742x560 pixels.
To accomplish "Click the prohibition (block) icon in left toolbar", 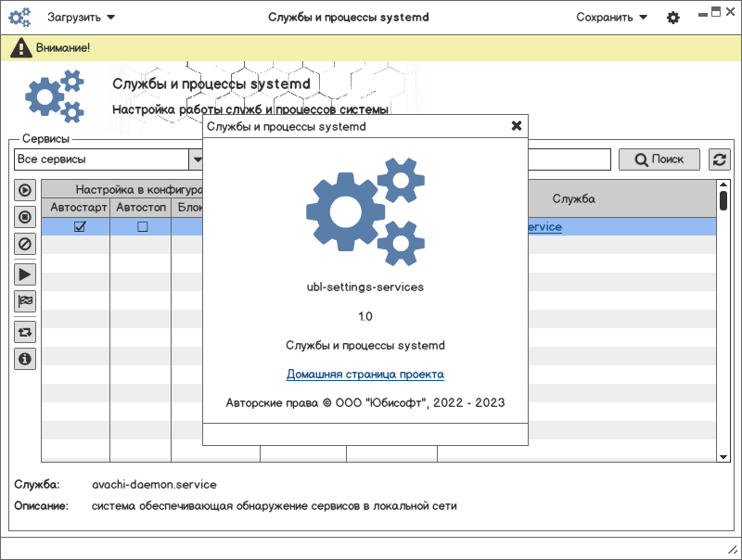I will (x=25, y=244).
